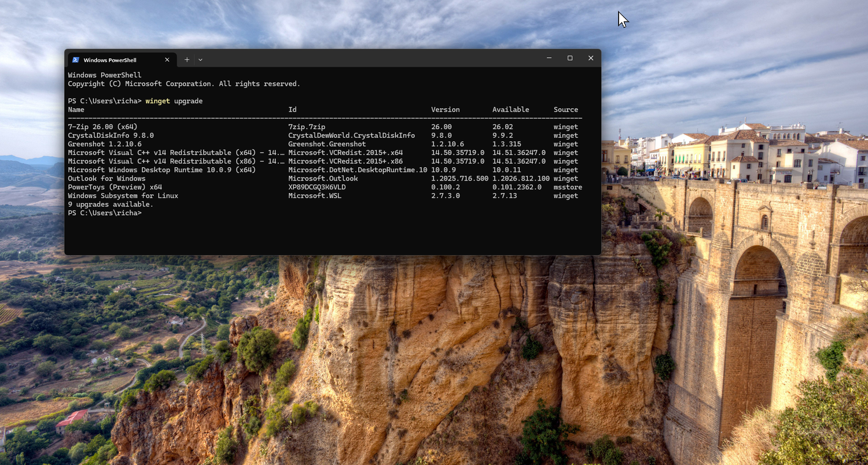Image resolution: width=868 pixels, height=465 pixels.
Task: Select the Windows PowerShell tab
Action: coord(122,60)
